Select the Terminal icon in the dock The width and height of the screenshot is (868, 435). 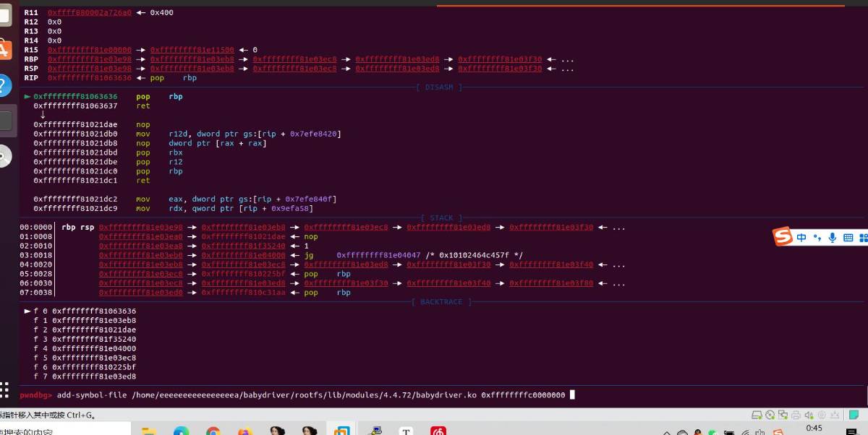point(4,120)
